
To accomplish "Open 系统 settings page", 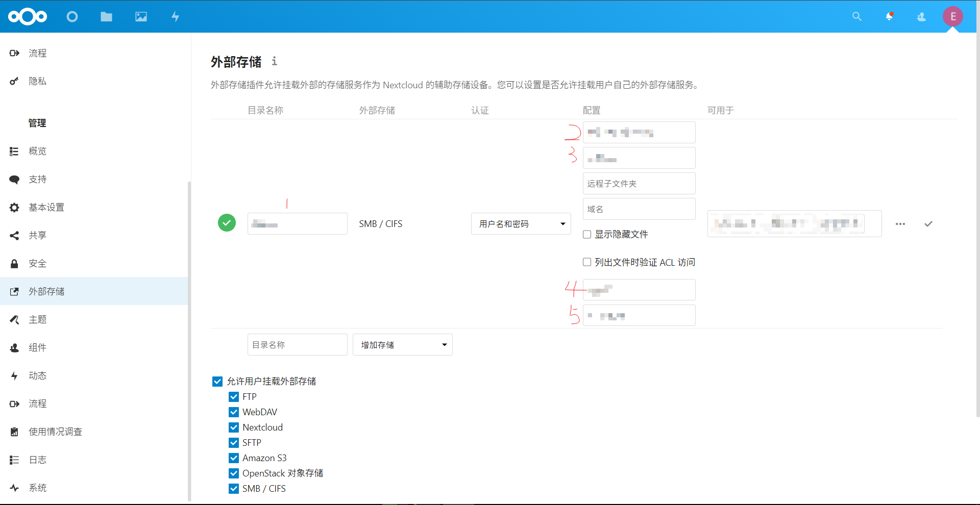I will pos(94,488).
